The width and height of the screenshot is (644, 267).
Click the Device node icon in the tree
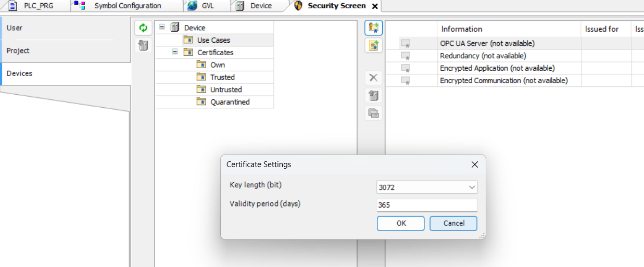[175, 28]
